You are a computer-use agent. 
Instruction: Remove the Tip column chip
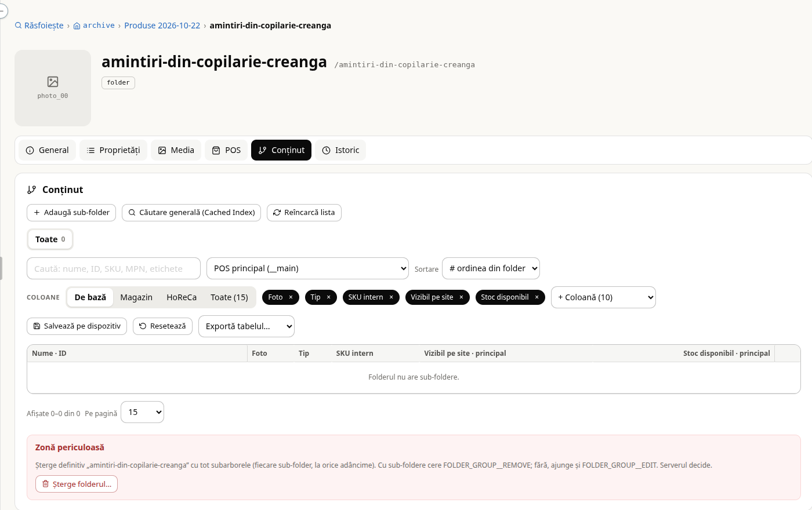pos(328,297)
